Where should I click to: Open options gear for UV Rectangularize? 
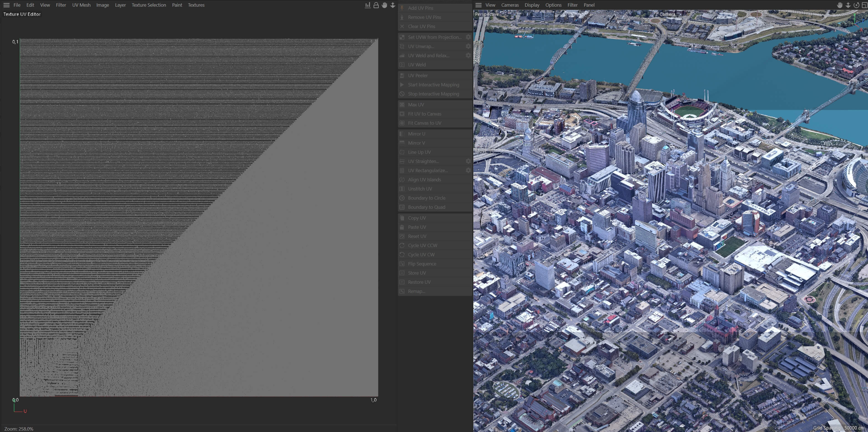(468, 170)
